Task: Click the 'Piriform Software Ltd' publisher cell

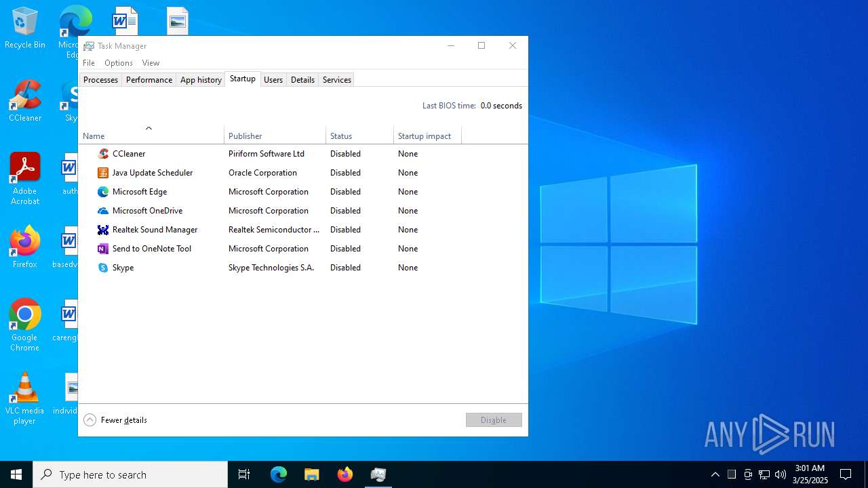Action: point(267,154)
